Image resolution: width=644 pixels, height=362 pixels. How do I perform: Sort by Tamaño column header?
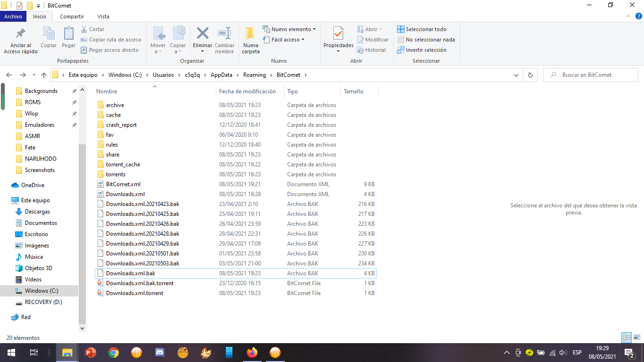(x=359, y=91)
